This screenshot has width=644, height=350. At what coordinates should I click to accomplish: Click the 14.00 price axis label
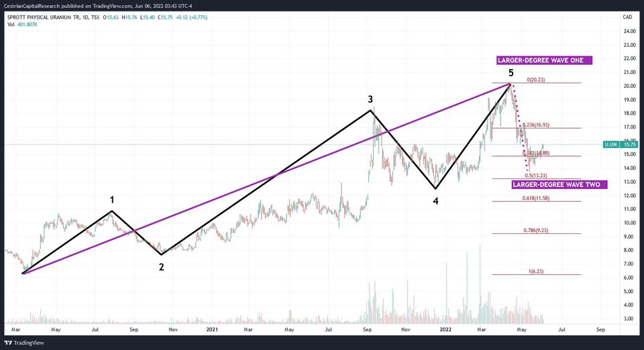click(x=630, y=168)
